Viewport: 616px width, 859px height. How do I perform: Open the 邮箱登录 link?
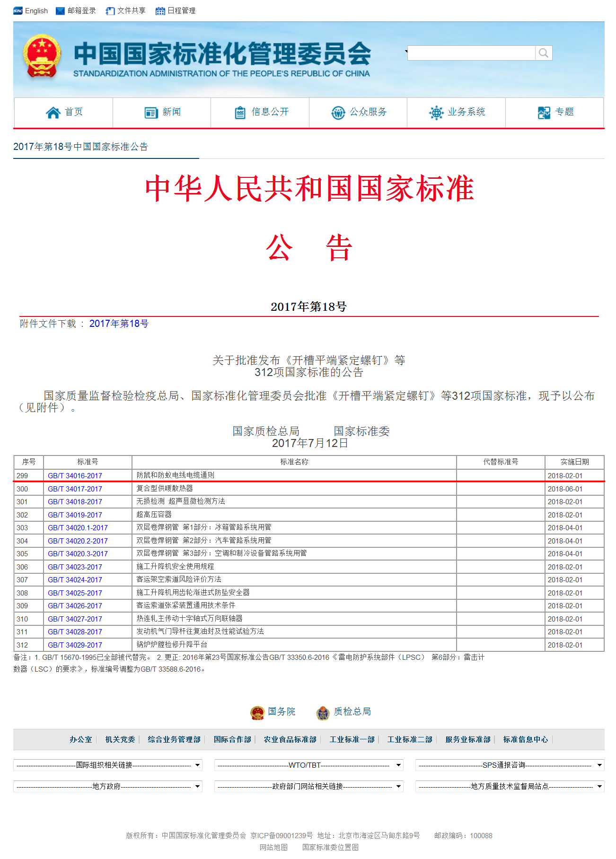tap(81, 11)
